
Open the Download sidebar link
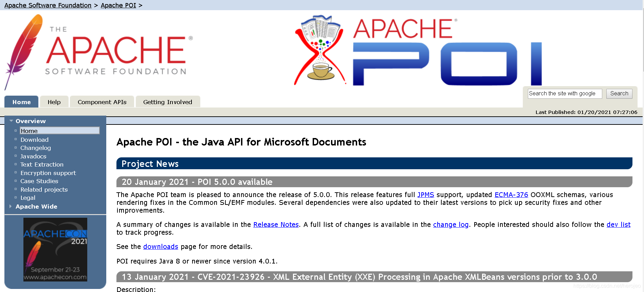click(x=34, y=140)
